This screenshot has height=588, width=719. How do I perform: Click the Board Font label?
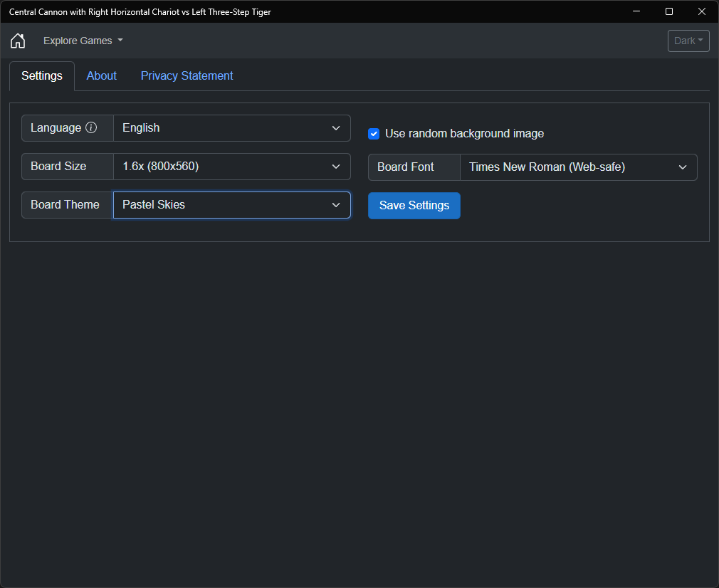pyautogui.click(x=406, y=167)
